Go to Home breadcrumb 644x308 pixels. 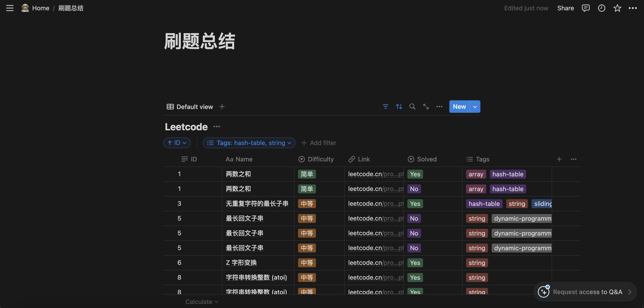41,8
